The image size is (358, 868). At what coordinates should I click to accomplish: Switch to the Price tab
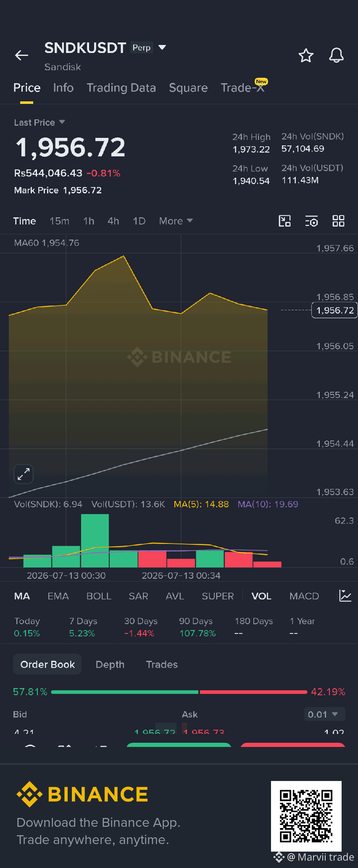tap(27, 88)
